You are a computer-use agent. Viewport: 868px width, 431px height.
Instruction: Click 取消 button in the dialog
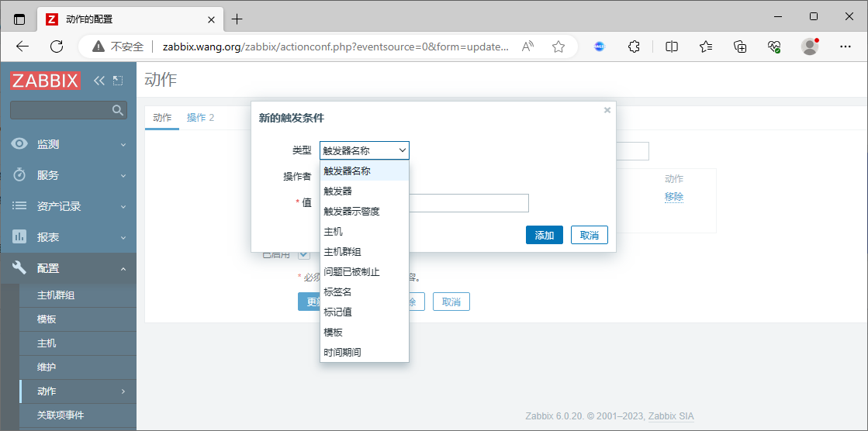(590, 235)
